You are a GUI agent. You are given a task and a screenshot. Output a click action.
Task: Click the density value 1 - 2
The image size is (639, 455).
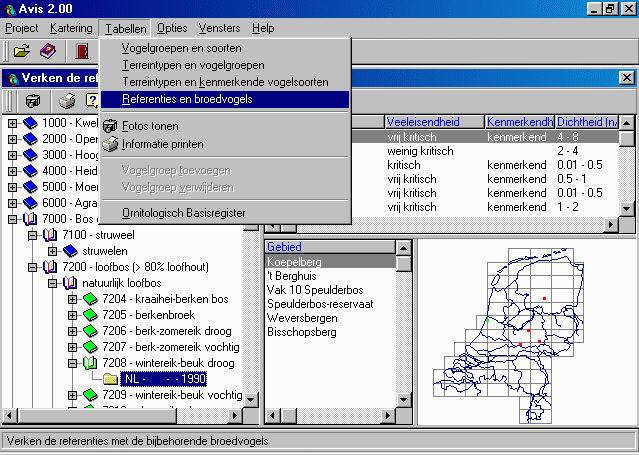pyautogui.click(x=568, y=207)
